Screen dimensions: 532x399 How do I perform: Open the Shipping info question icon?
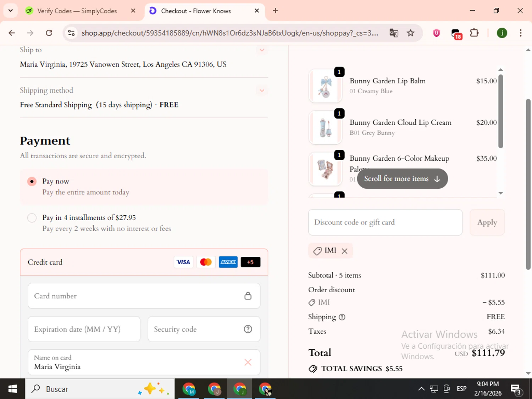tap(342, 317)
